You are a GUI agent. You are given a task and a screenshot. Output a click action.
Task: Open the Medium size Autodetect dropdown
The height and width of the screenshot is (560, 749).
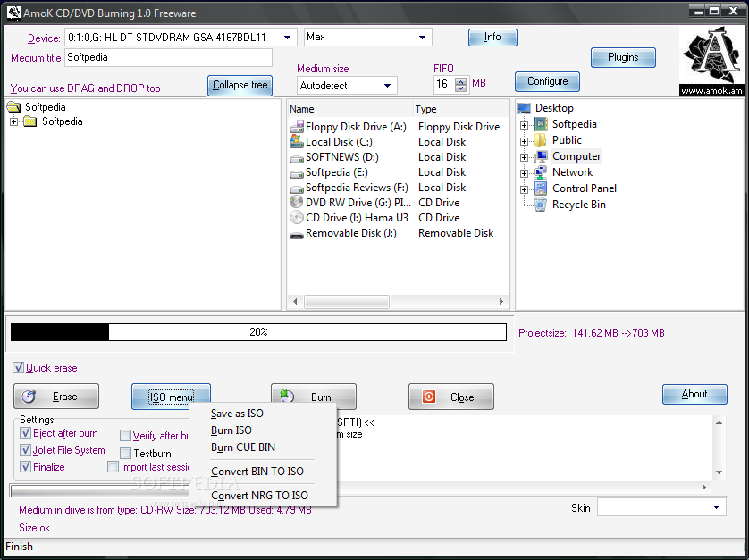[x=387, y=86]
